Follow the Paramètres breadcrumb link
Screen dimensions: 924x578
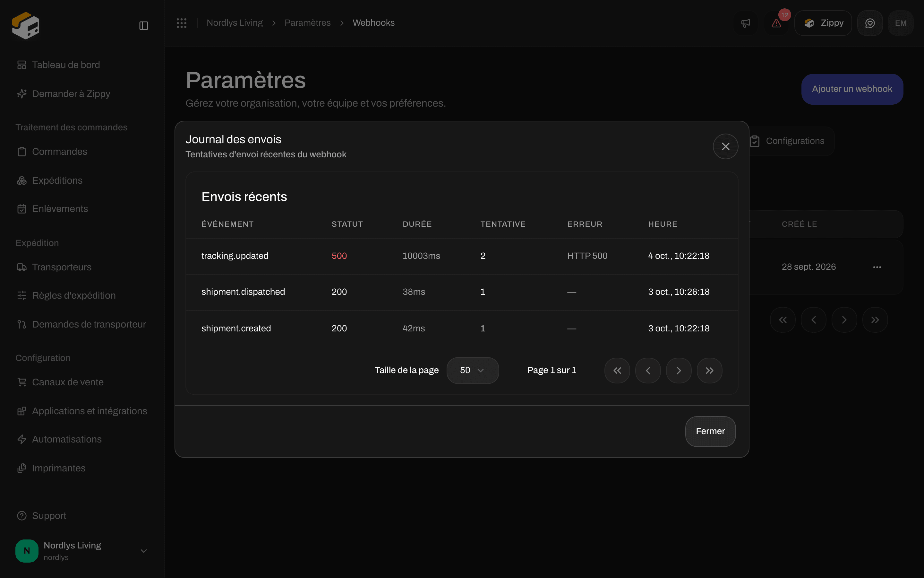coord(307,23)
